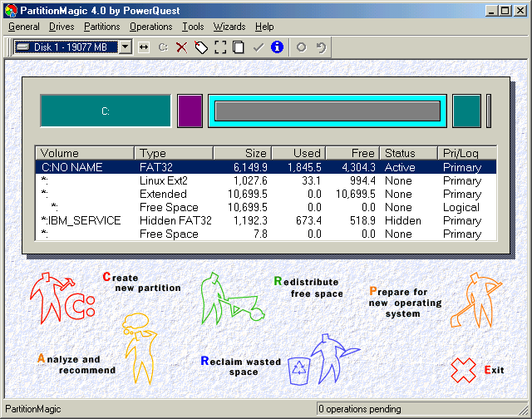Click the Discard changes undo arrow icon
This screenshot has width=532, height=419.
(x=321, y=47)
